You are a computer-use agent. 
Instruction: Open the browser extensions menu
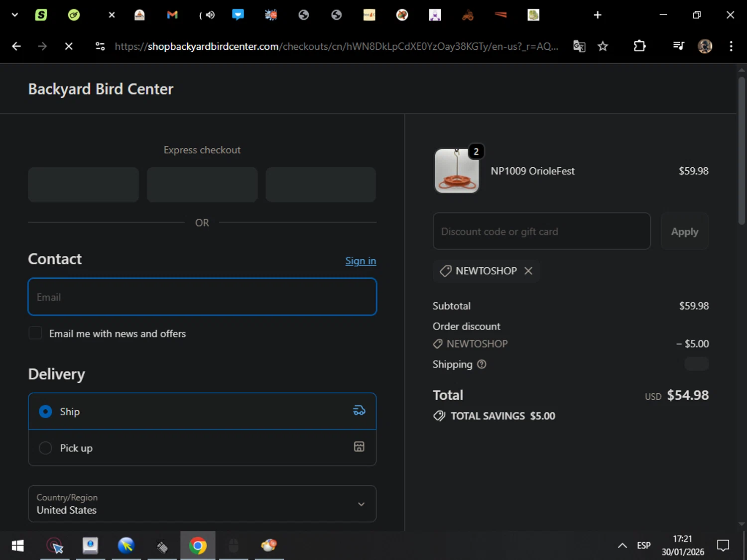(x=639, y=46)
